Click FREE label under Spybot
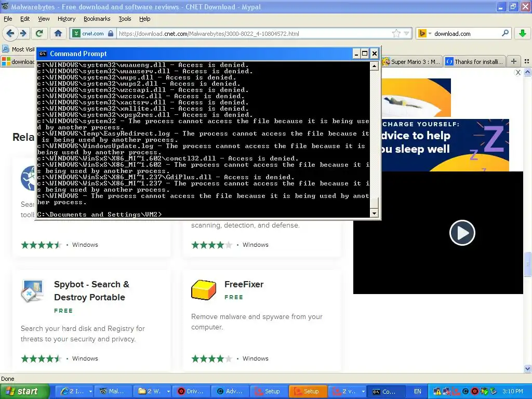The width and height of the screenshot is (532, 399). coord(63,311)
